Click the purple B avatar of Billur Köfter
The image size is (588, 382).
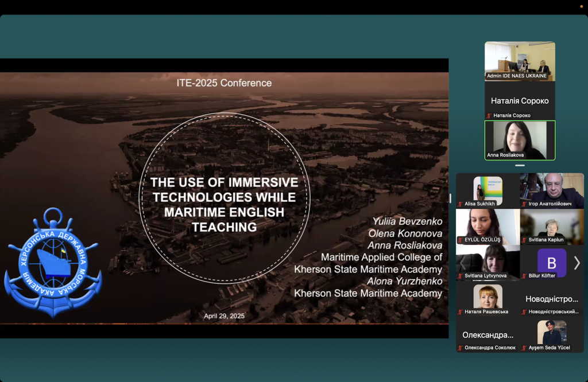click(552, 263)
